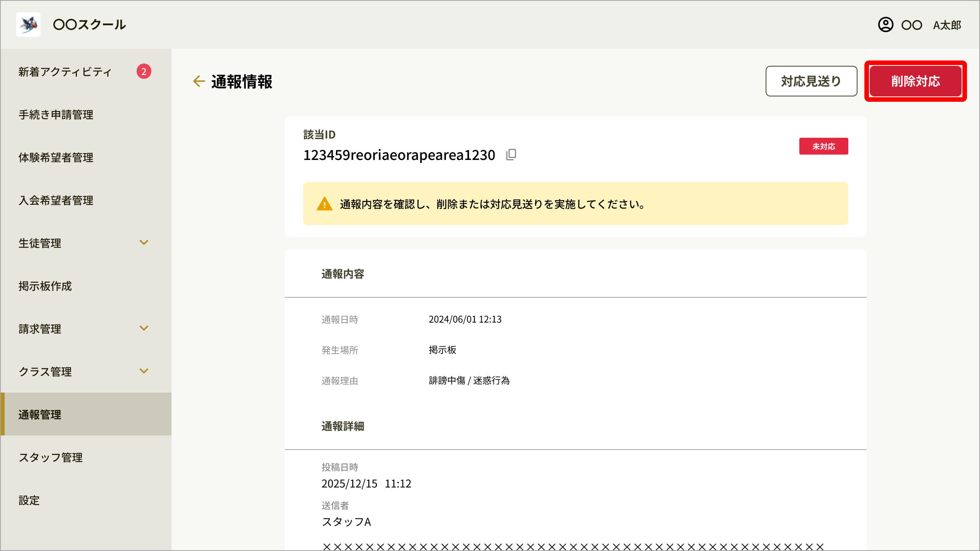Select 入会希望者管理 in sidebar

tap(86, 201)
